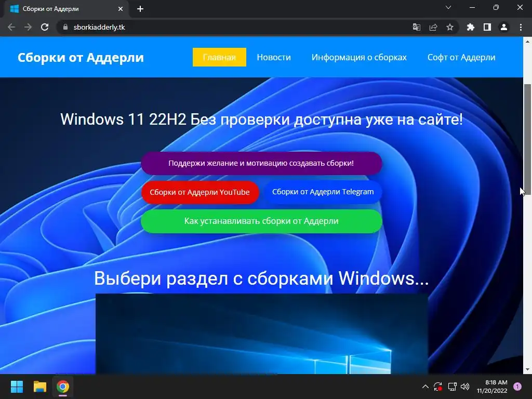The width and height of the screenshot is (532, 399).
Task: Click the Windows 10 image thumbnail
Action: [262, 334]
